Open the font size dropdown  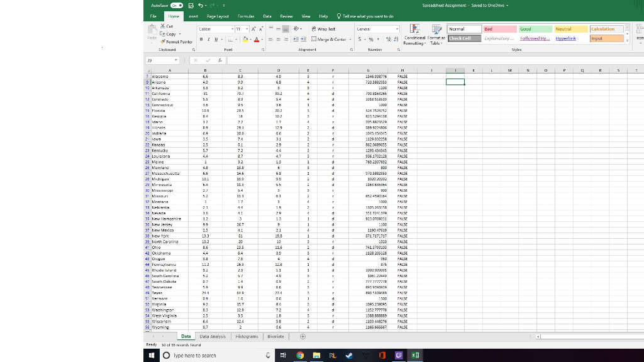(245, 29)
